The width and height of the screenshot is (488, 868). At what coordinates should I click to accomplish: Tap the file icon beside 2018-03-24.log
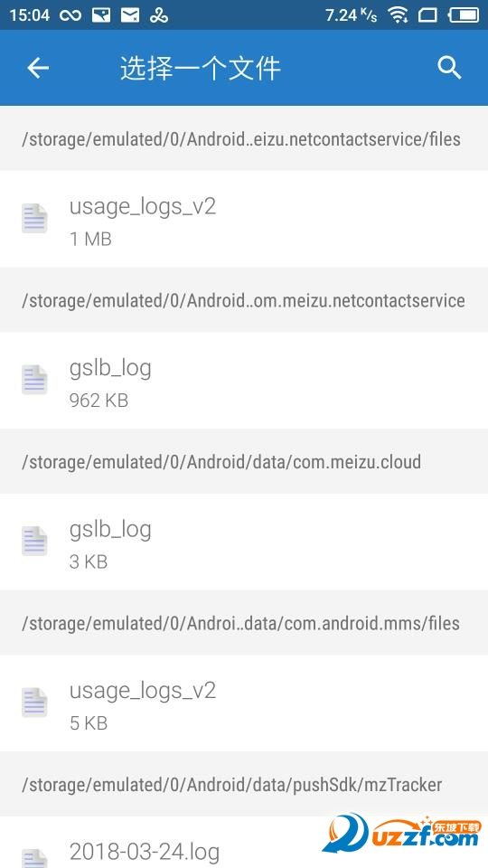pos(34,858)
